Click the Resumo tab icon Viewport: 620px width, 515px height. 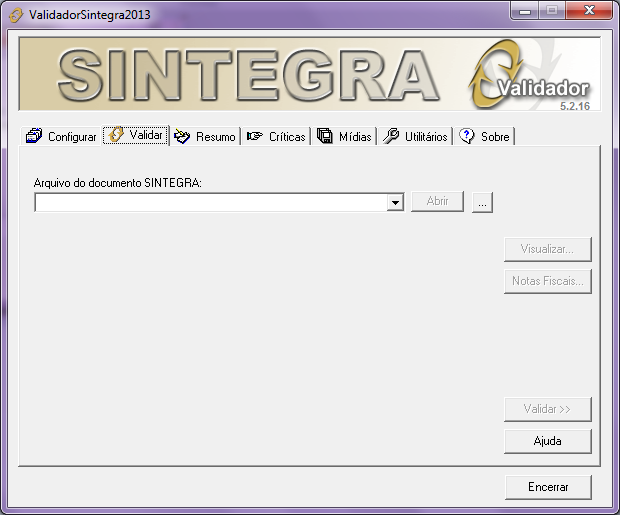point(182,136)
